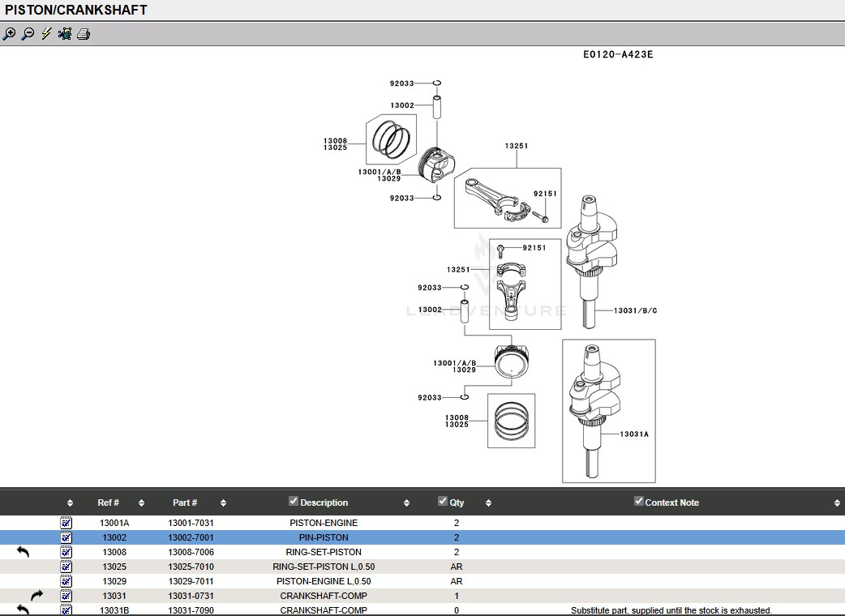The image size is (845, 616).
Task: Click the zoom in magnifier icon
Action: (9, 34)
